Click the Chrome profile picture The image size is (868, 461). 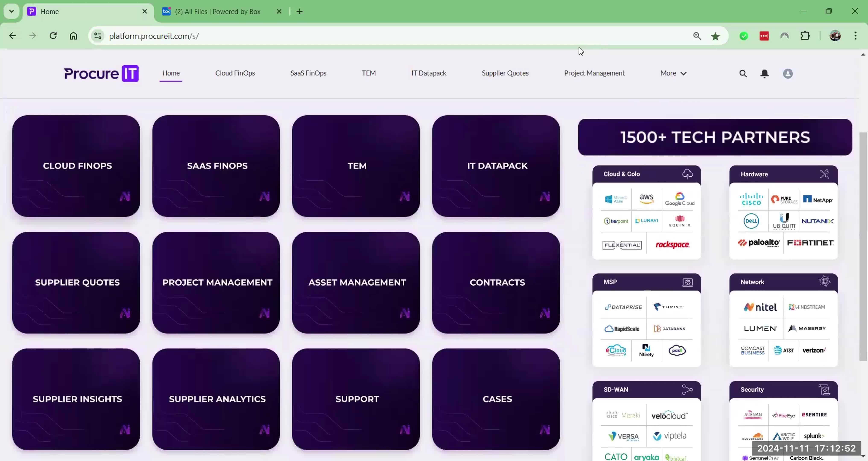pos(835,36)
